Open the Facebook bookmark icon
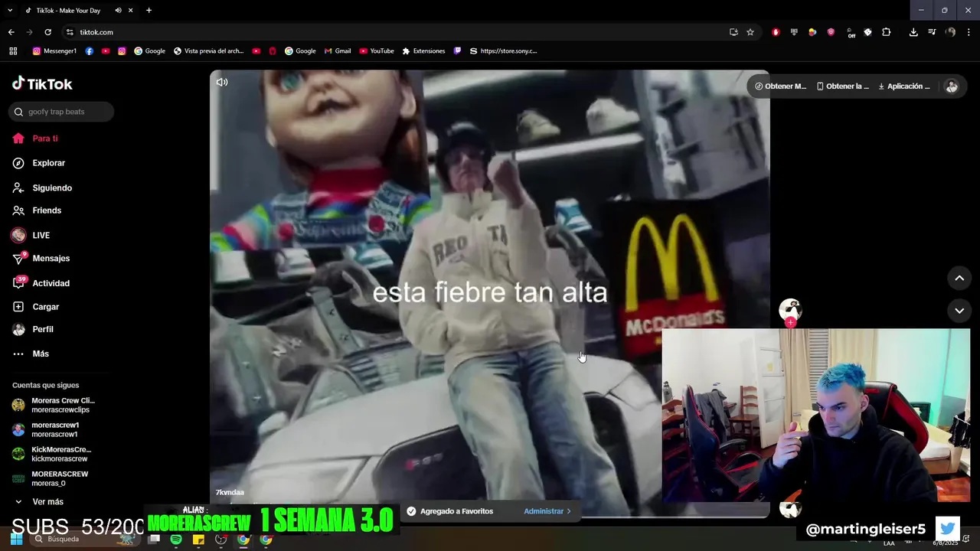 (x=90, y=51)
